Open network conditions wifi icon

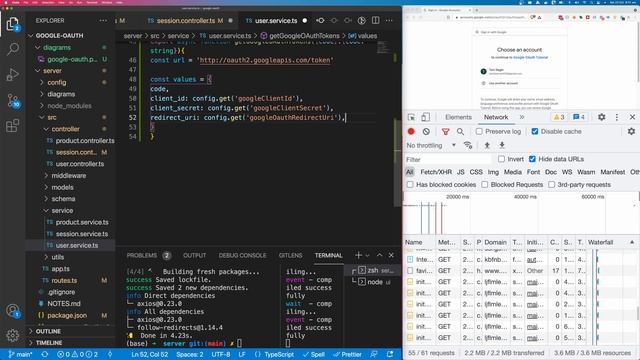[x=468, y=145]
